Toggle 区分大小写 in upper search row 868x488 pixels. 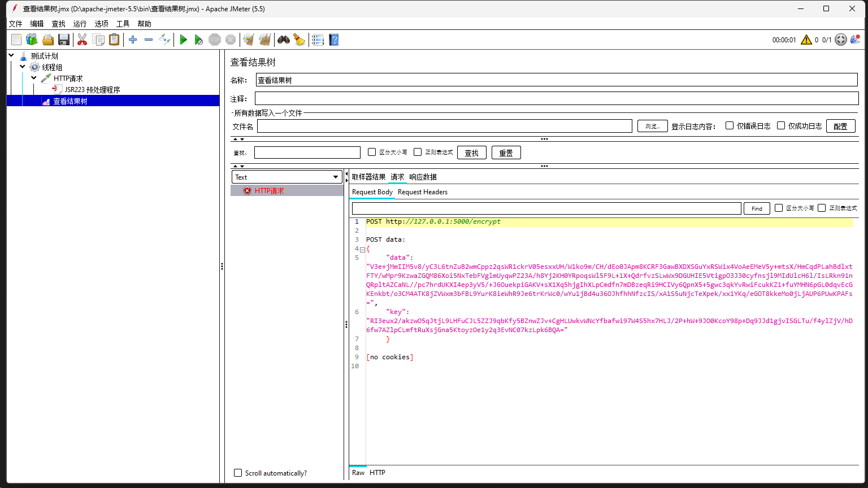point(372,152)
